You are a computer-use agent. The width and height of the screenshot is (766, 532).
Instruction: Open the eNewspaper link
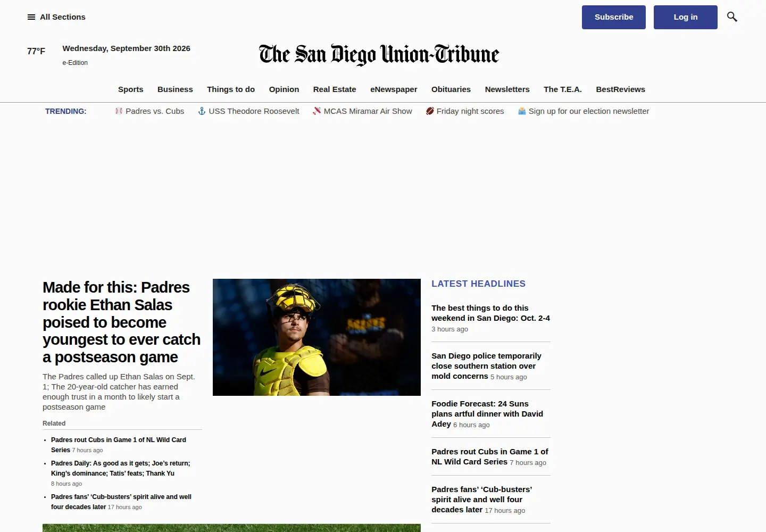coord(394,89)
